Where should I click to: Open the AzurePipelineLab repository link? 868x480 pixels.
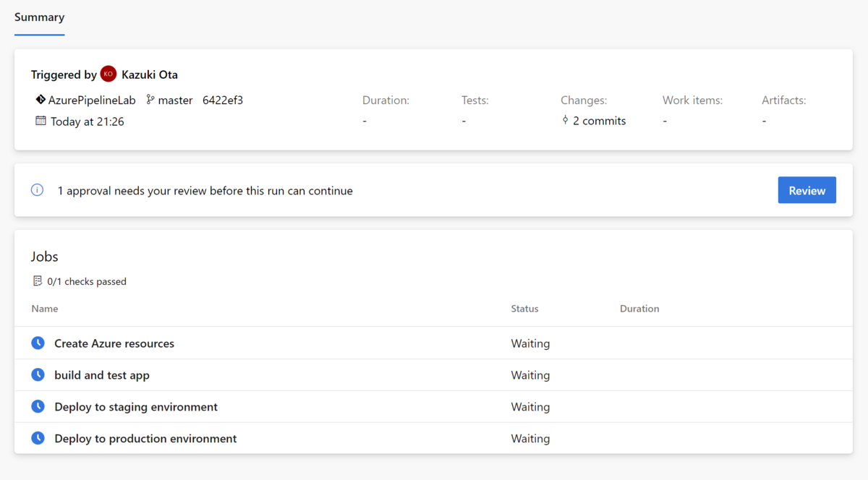click(x=92, y=100)
